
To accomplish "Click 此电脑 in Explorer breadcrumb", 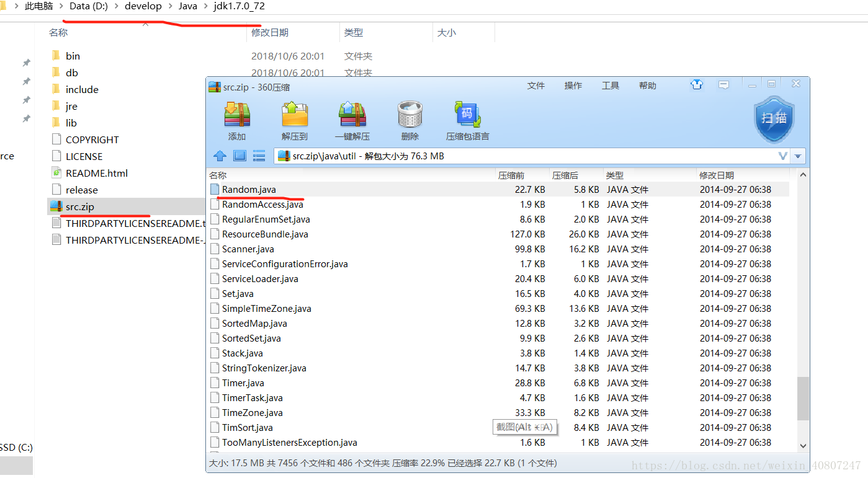I will point(38,6).
